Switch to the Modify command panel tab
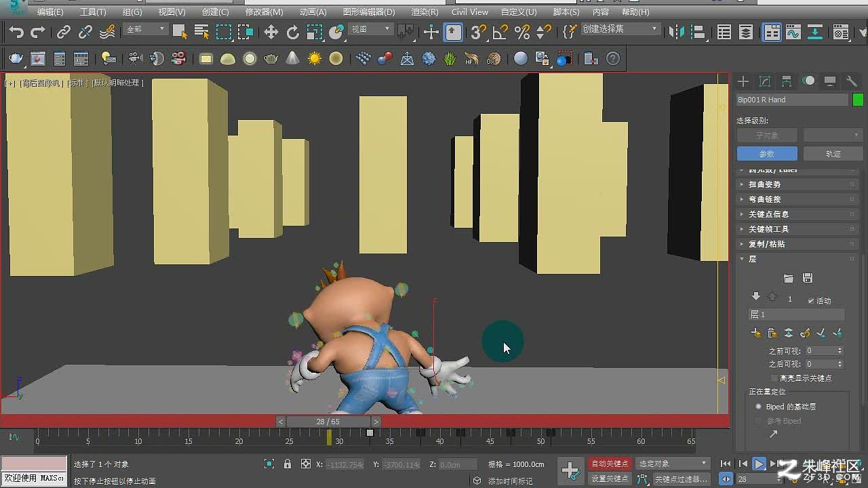Image resolution: width=868 pixels, height=488 pixels. tap(765, 81)
